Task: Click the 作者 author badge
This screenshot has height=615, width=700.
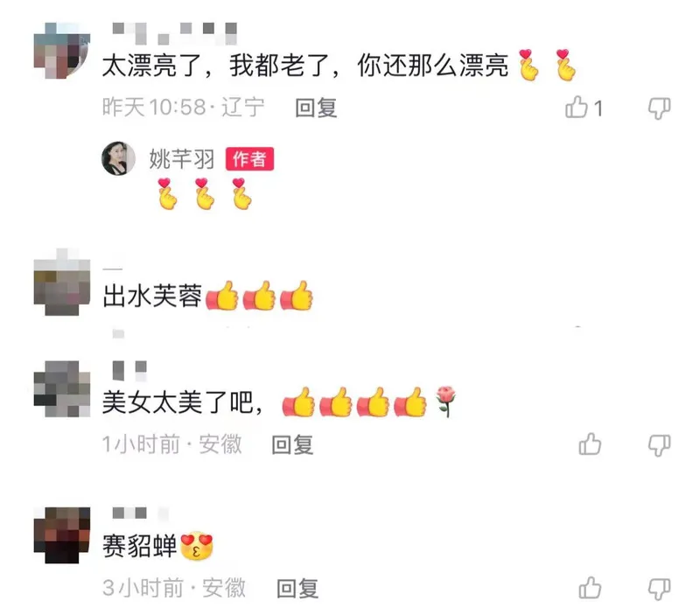Action: (x=249, y=159)
